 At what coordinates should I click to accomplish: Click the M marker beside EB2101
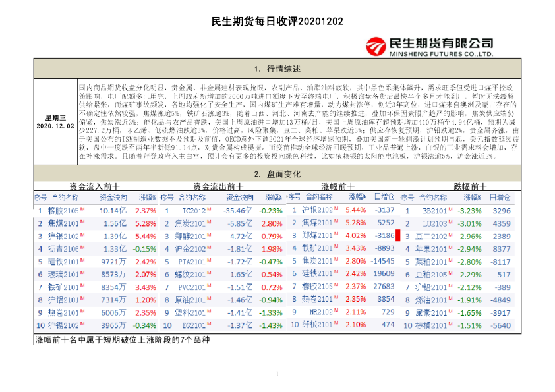(450, 209)
